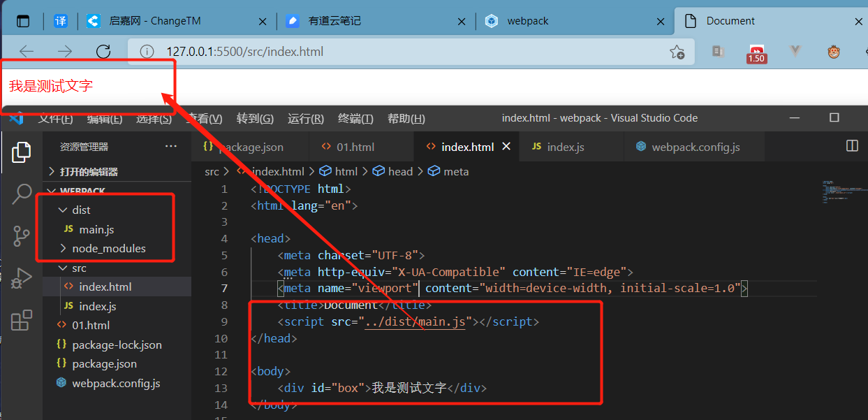Select index.html in the explorer tree
Screen dimensions: 868x420
tap(117, 287)
